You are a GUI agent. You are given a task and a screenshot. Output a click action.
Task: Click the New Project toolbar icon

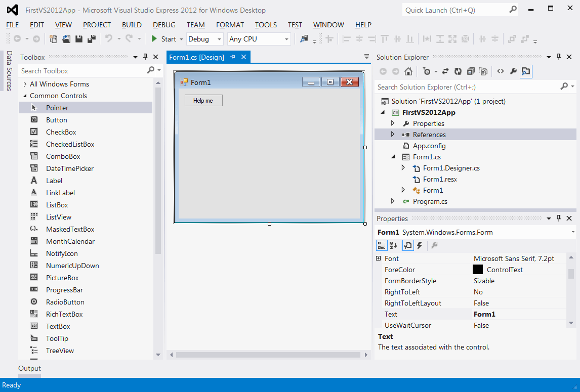53,39
